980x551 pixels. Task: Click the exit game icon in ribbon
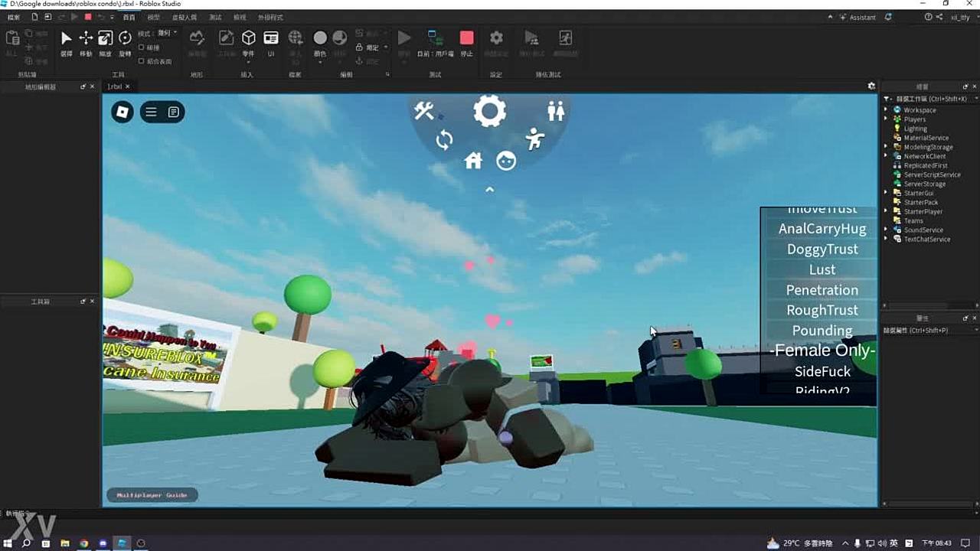click(x=565, y=38)
